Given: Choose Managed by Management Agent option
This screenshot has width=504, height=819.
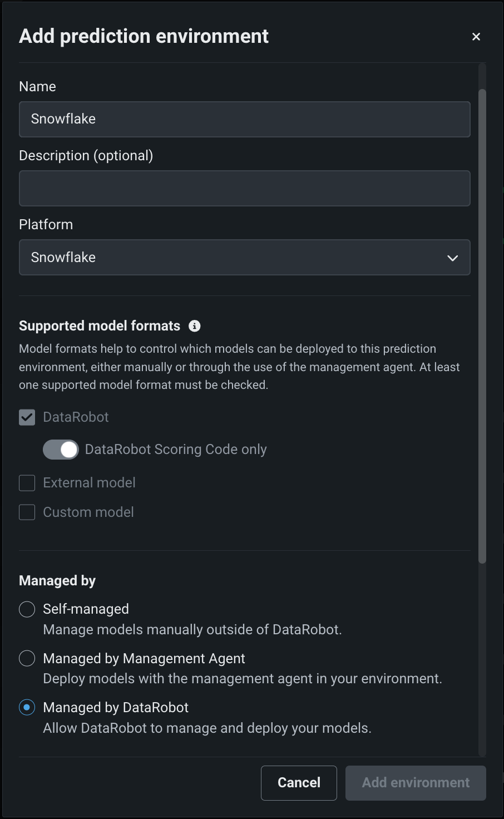Looking at the screenshot, I should (x=27, y=659).
